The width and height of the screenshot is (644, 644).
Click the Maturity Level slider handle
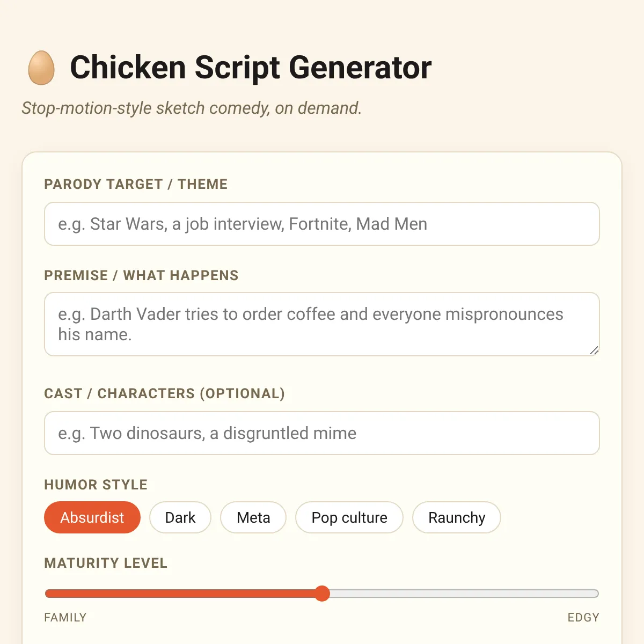point(322,594)
